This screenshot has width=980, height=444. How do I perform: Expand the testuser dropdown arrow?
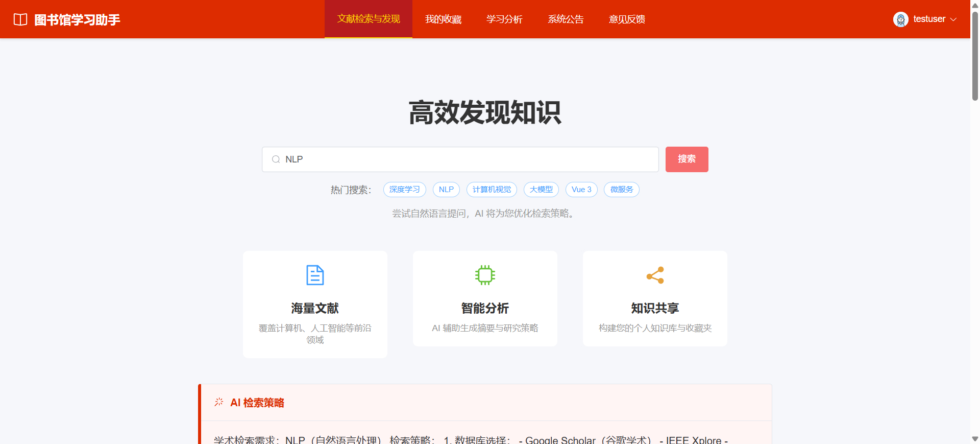click(953, 19)
